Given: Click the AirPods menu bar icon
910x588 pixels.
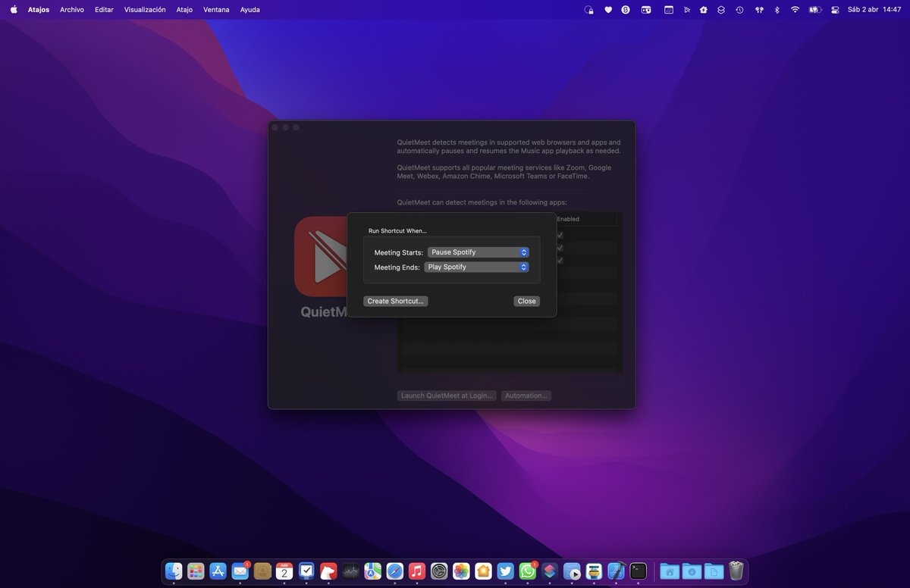Looking at the screenshot, I should coord(758,10).
